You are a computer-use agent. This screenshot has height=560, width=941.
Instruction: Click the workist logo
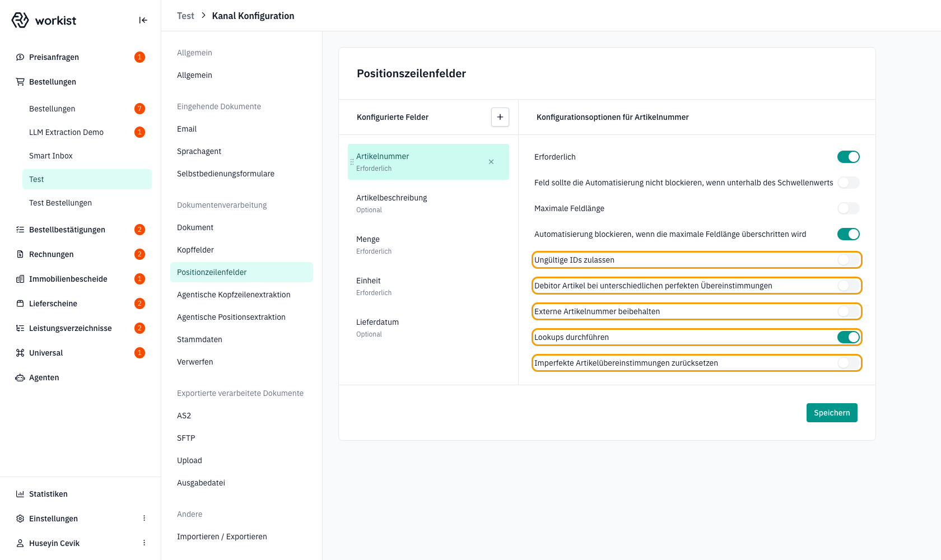point(44,20)
